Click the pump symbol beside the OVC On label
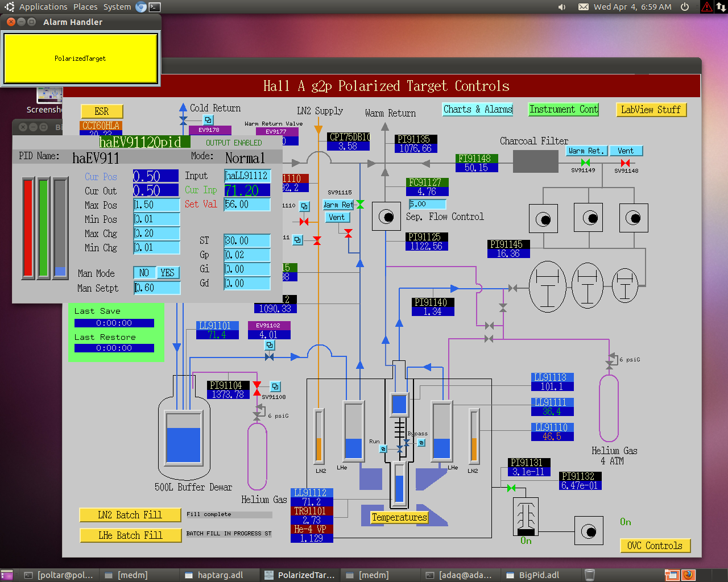This screenshot has height=582, width=728. point(589,531)
